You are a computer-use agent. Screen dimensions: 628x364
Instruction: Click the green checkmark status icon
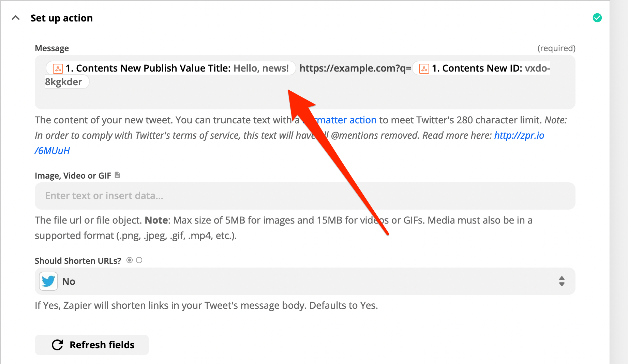pyautogui.click(x=597, y=18)
